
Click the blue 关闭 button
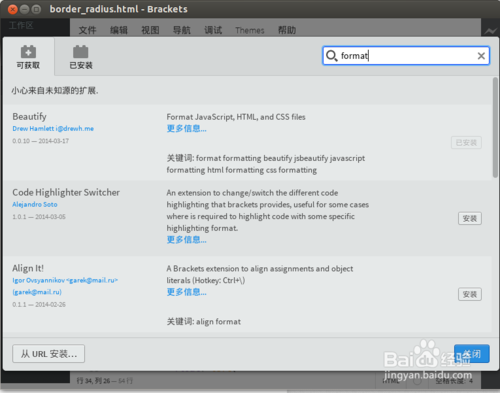click(x=471, y=354)
